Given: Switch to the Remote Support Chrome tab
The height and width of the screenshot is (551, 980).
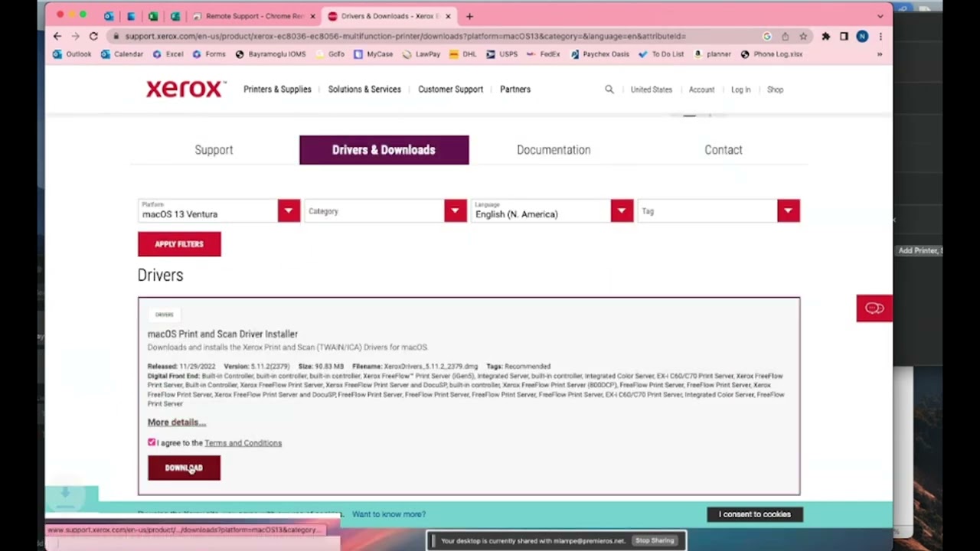Looking at the screenshot, I should point(253,16).
